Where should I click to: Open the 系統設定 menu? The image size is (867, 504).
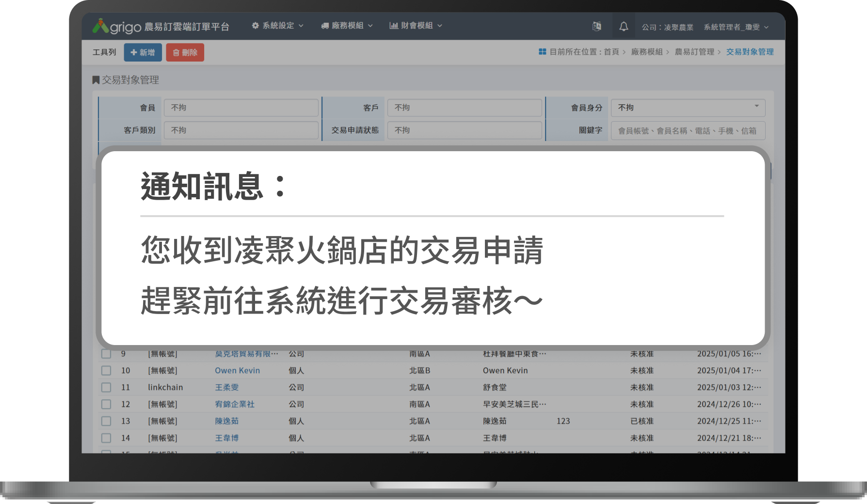tap(278, 26)
